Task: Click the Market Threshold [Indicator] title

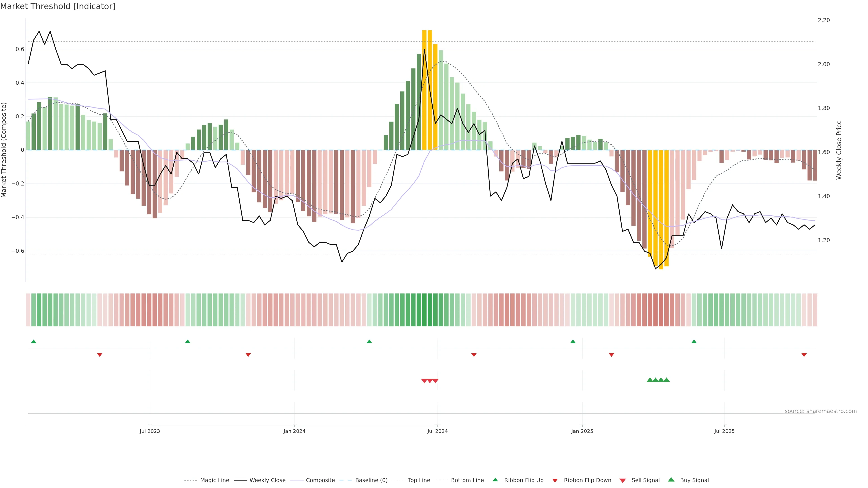Action: pyautogui.click(x=58, y=6)
